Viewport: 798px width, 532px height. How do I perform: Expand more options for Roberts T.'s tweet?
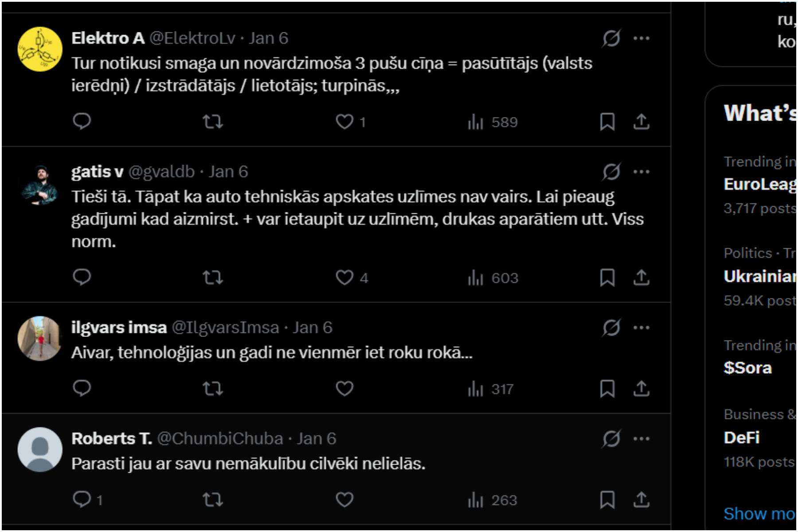[641, 439]
